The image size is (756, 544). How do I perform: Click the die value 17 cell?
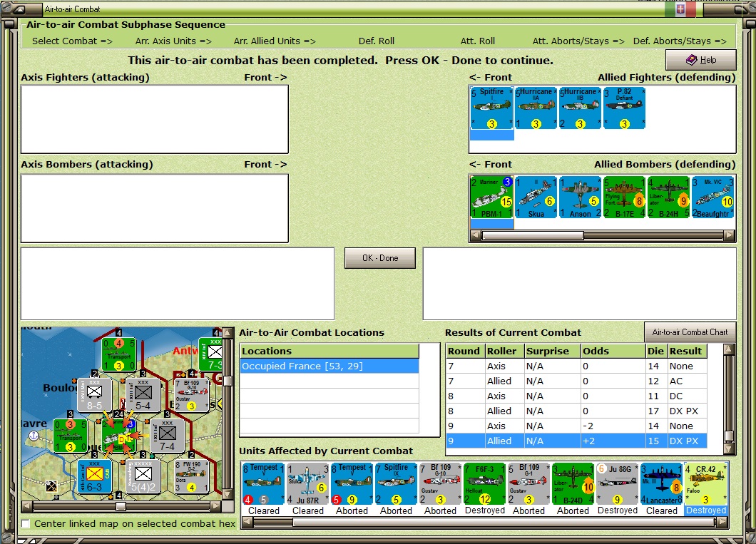click(657, 411)
